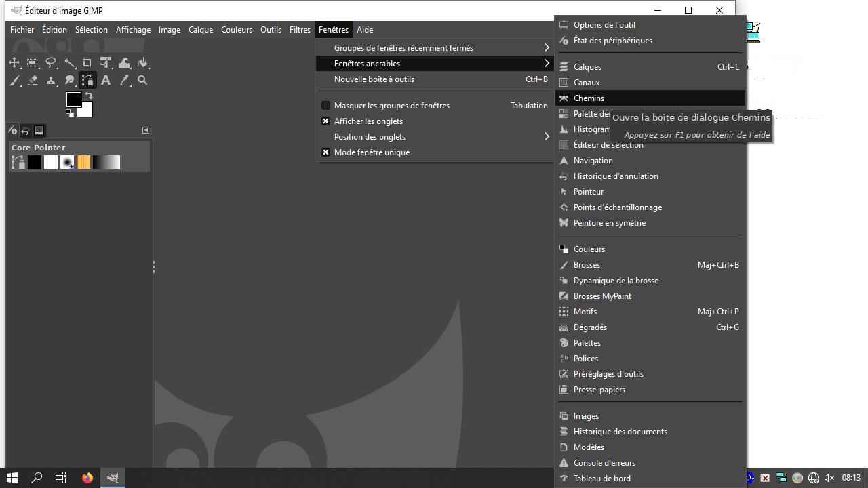Viewport: 868px width, 488px height.
Task: Pick the Eraser tool
Action: (33, 81)
